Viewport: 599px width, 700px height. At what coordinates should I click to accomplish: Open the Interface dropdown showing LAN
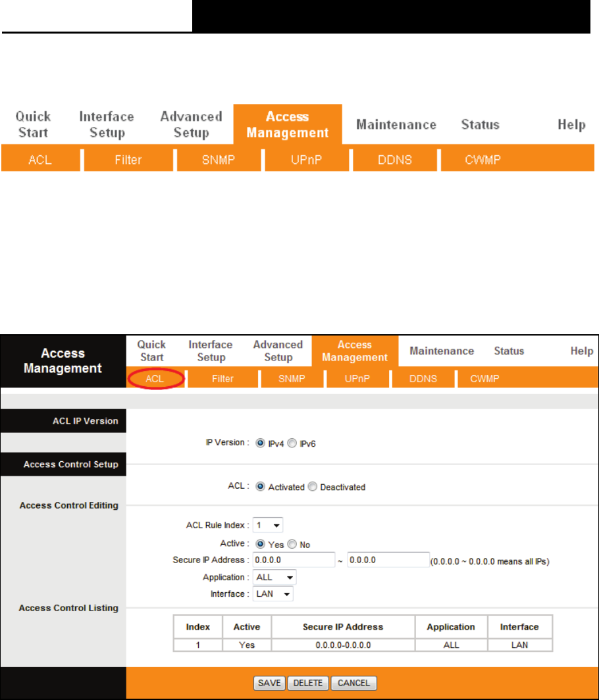(273, 594)
